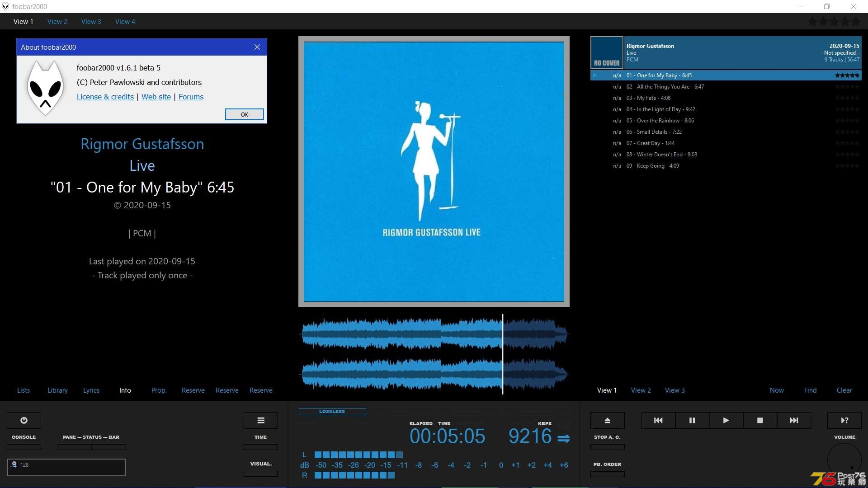Toggle the Stop A. C. indicator
868x488 pixels.
pos(608,447)
